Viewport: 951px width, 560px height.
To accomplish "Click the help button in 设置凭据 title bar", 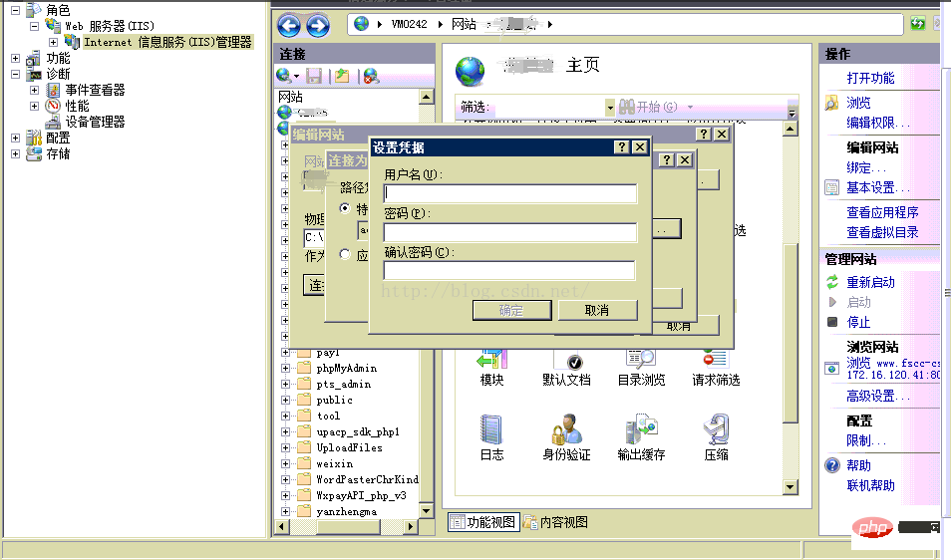I will tap(622, 146).
